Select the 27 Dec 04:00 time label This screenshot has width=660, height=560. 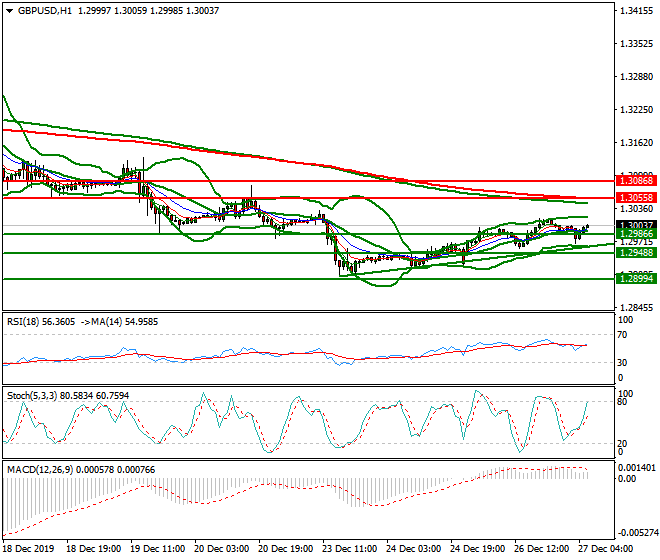pos(605,549)
